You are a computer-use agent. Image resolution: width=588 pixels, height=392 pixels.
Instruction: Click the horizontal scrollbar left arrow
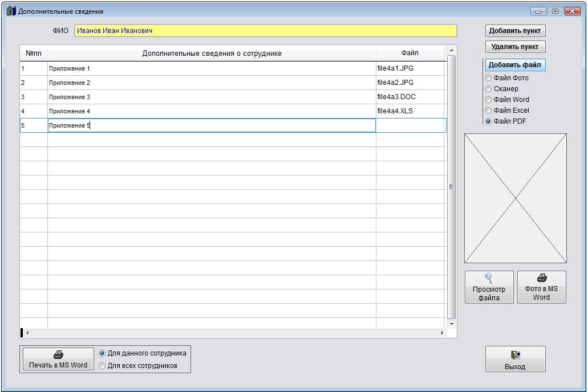[x=27, y=333]
